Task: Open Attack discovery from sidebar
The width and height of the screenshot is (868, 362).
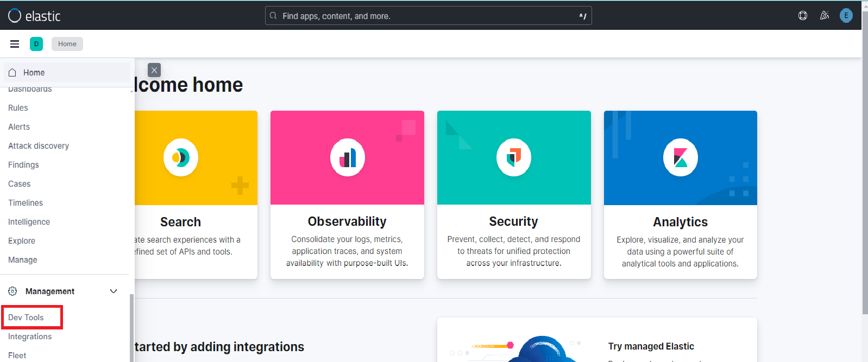Action: (39, 146)
